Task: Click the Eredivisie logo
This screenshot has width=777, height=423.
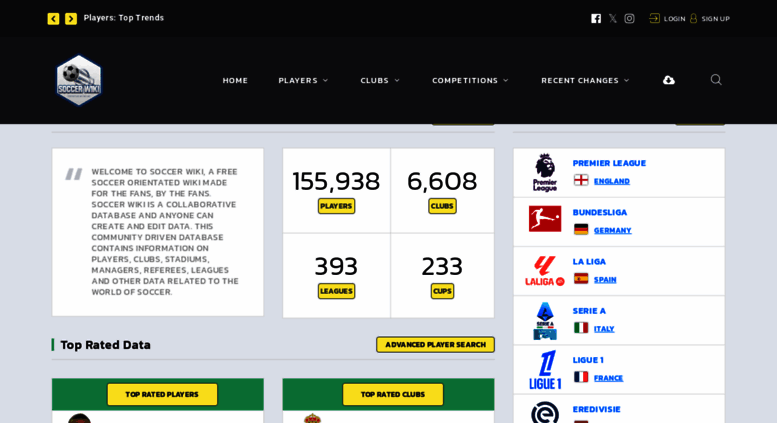Action: pos(545,413)
